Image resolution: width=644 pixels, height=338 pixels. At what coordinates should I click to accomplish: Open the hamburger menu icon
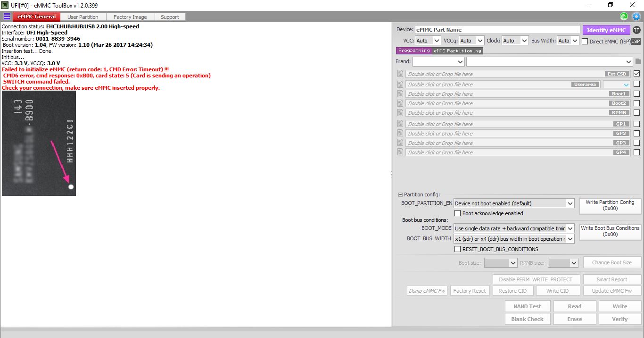pyautogui.click(x=7, y=17)
